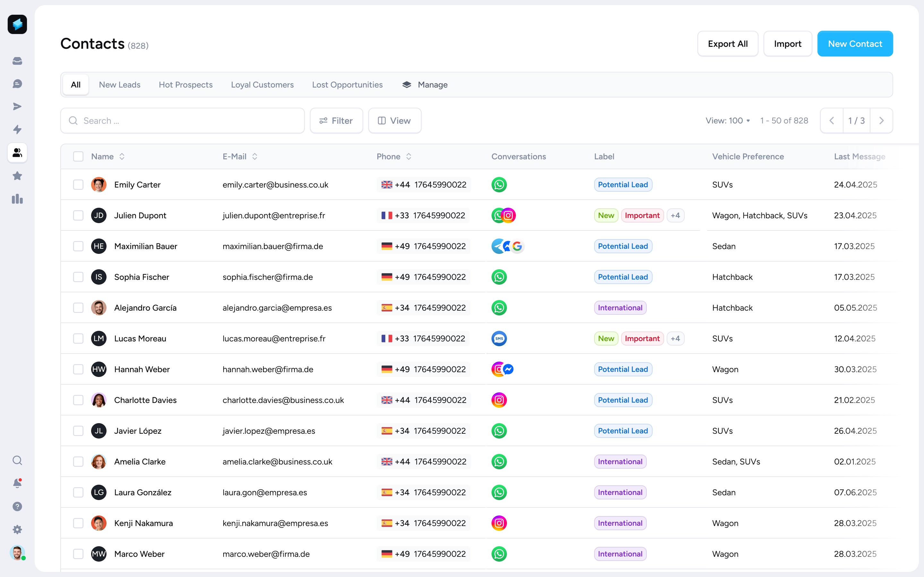The height and width of the screenshot is (577, 924).
Task: Open Emily Carter's WhatsApp conversation icon
Action: [x=499, y=185]
